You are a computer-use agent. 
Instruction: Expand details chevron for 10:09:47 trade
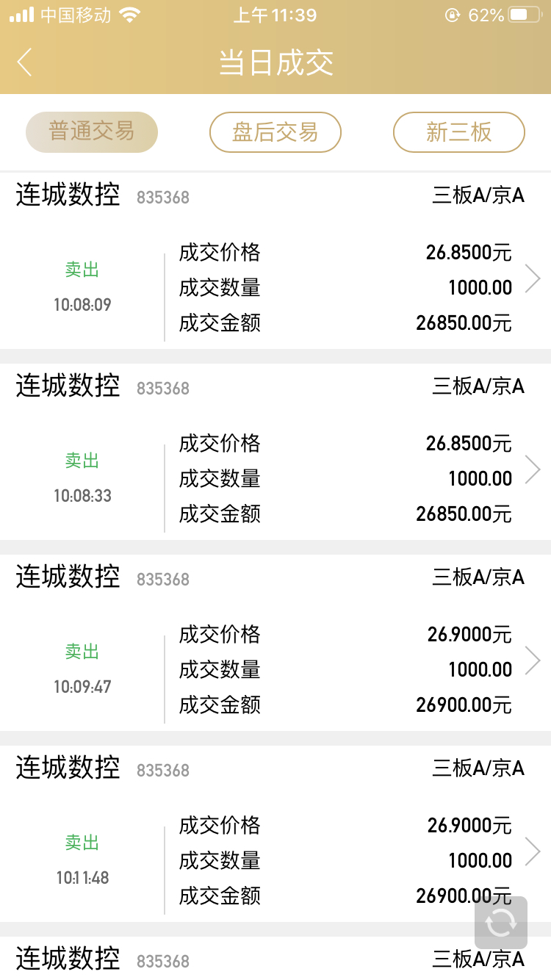click(x=533, y=660)
